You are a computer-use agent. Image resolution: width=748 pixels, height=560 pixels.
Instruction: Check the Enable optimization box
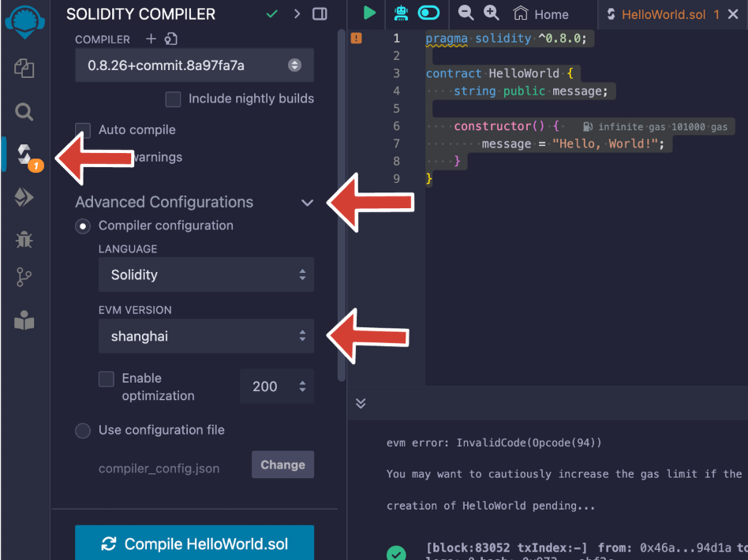coord(107,379)
